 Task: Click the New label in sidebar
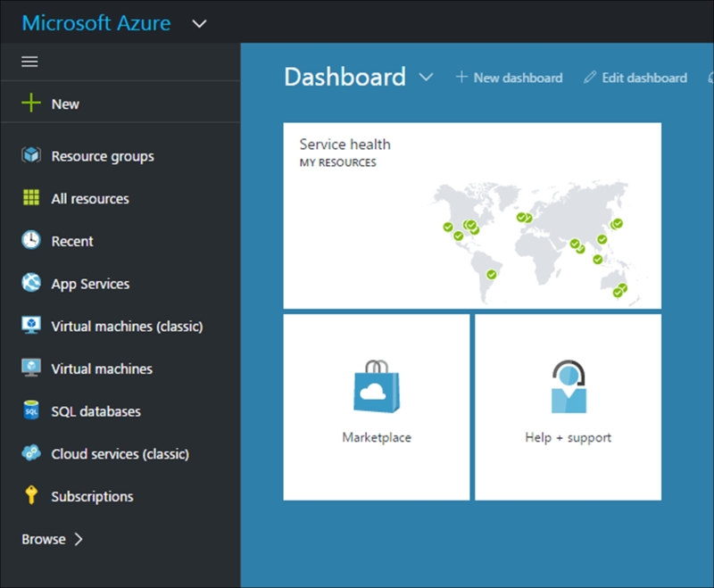pyautogui.click(x=65, y=104)
